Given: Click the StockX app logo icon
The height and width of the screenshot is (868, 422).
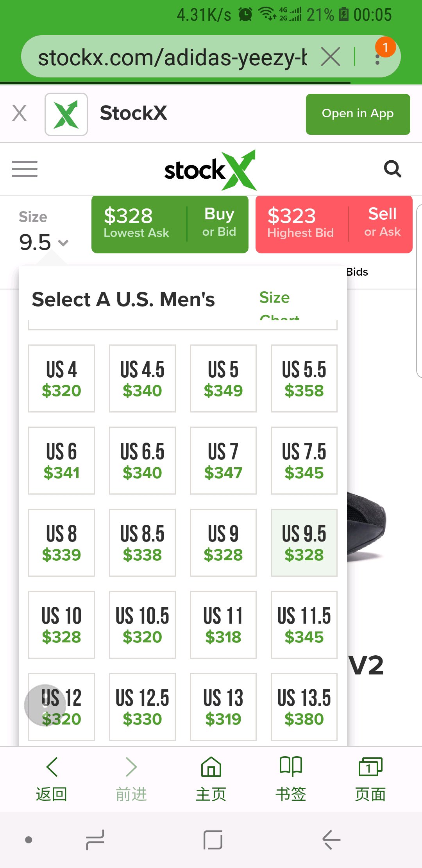Looking at the screenshot, I should pos(66,114).
